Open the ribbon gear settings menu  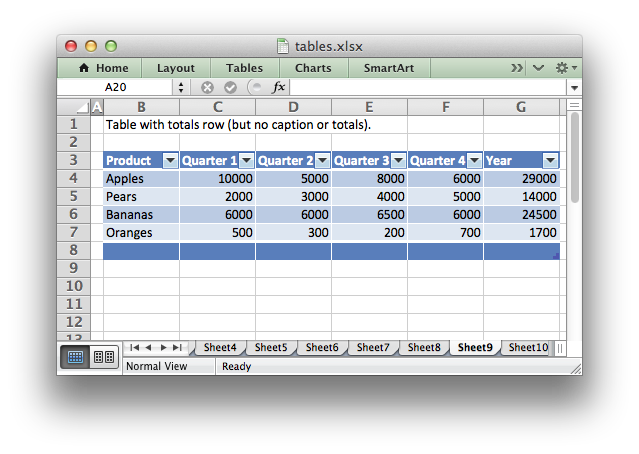click(x=566, y=68)
